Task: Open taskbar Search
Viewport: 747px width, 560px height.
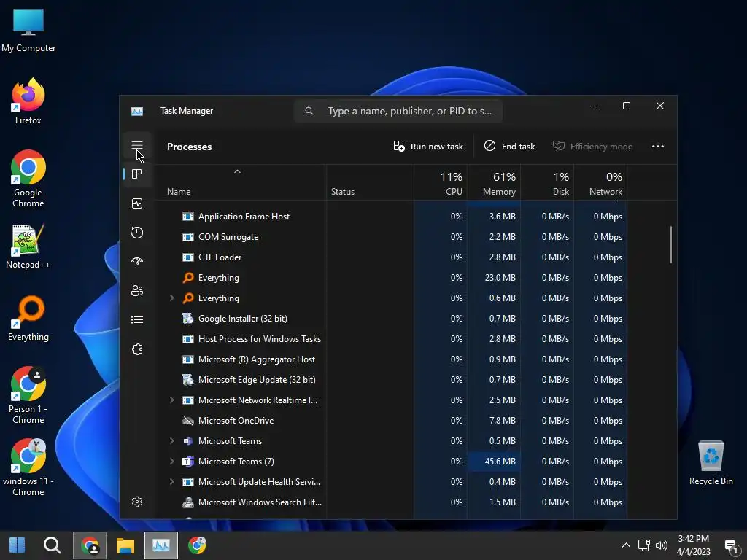Action: click(53, 545)
